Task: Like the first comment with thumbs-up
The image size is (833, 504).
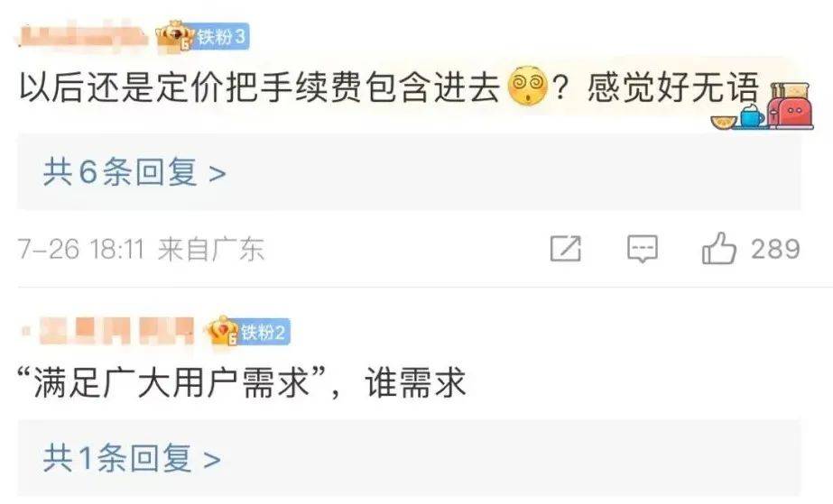Action: point(718,248)
